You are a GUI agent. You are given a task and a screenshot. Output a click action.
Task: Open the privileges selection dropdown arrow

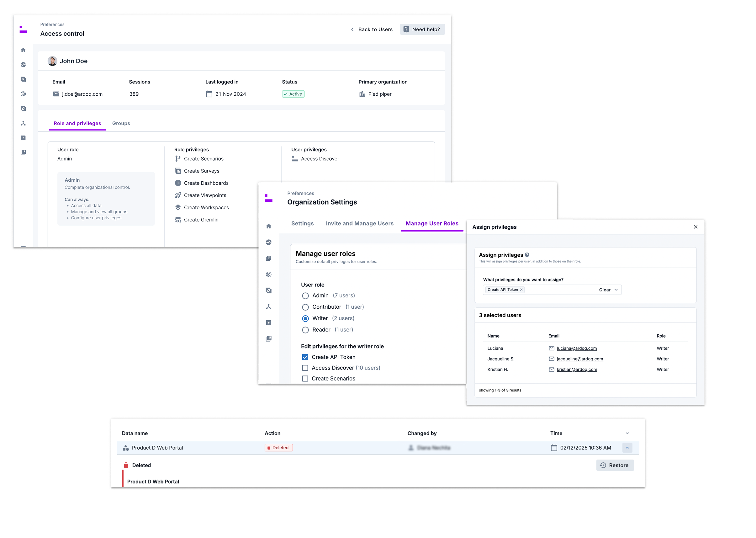coord(616,290)
